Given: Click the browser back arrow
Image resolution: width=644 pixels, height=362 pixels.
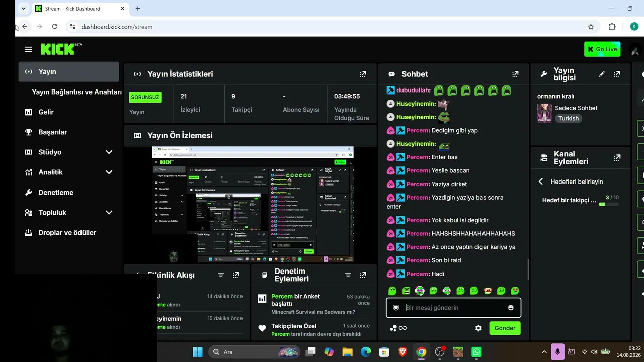Looking at the screenshot, I should point(25,27).
